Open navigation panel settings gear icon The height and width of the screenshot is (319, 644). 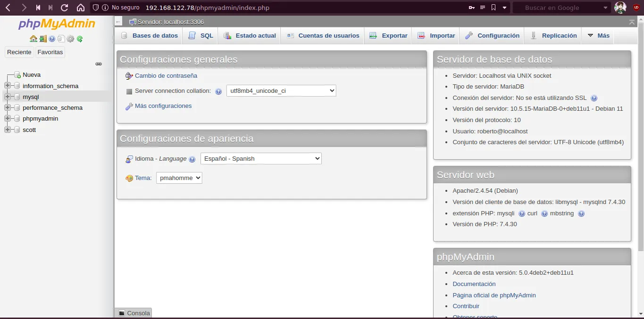(x=70, y=39)
